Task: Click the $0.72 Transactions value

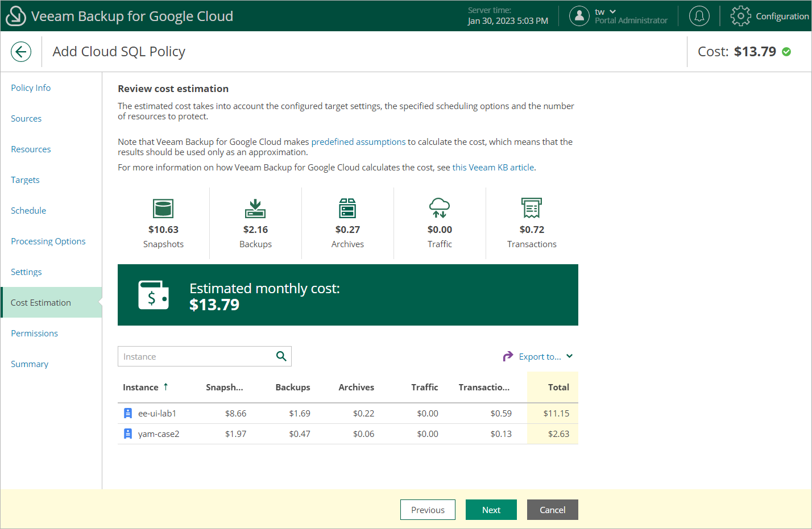Action: click(532, 230)
